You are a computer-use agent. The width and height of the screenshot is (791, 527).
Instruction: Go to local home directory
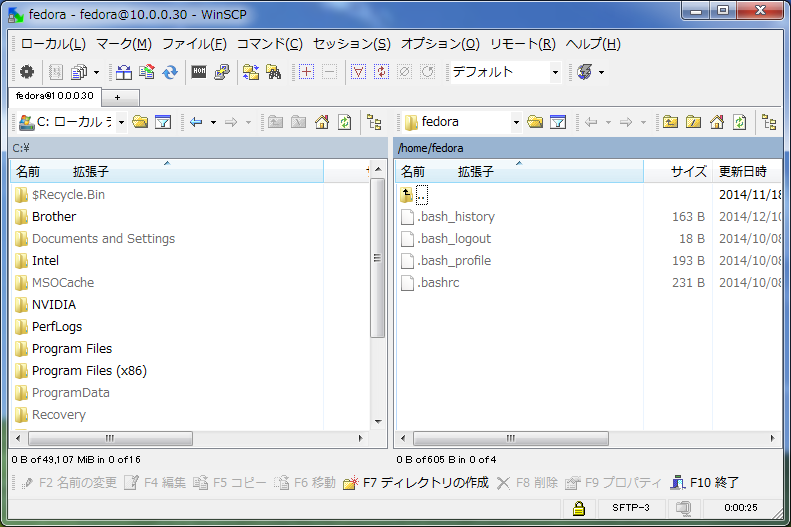[322, 122]
